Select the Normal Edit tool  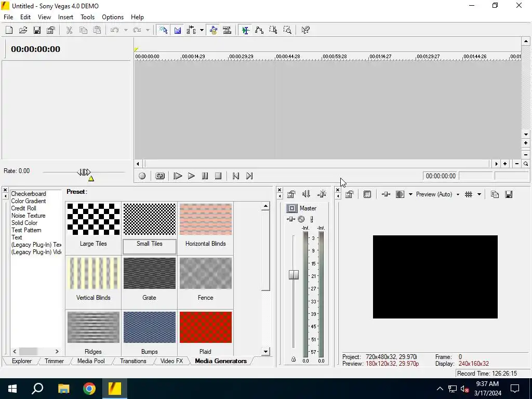[x=246, y=30]
